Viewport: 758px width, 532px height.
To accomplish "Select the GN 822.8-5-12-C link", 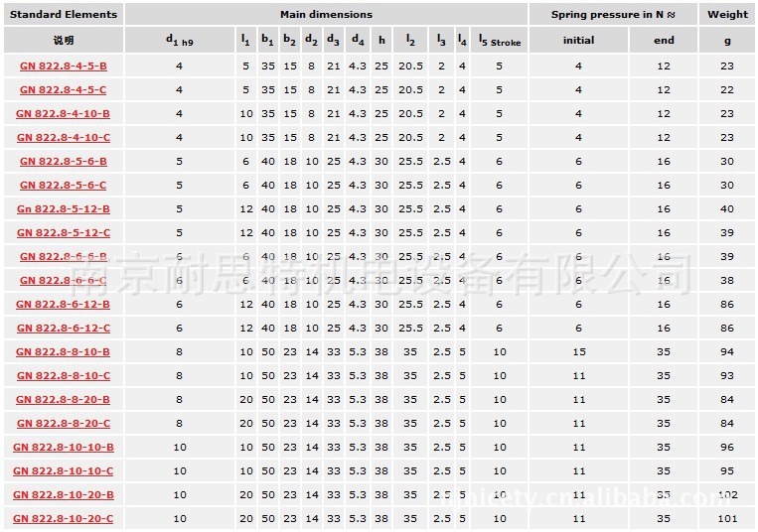I will click(x=64, y=232).
